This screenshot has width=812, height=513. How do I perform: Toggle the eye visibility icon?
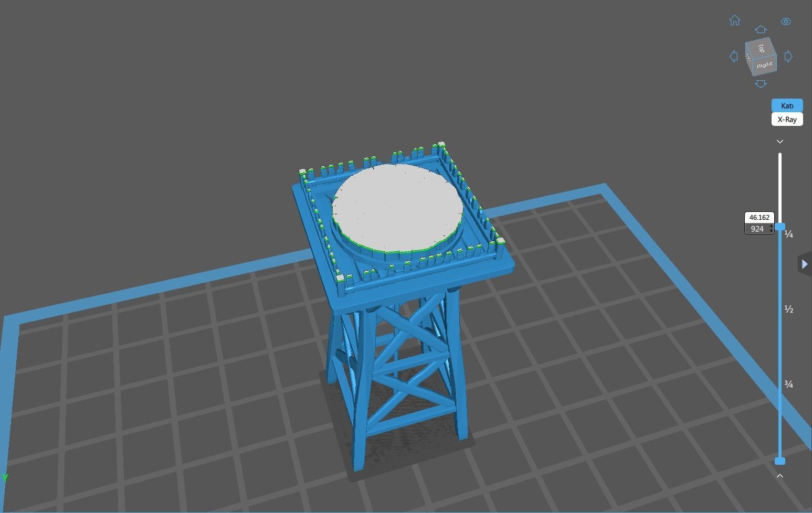click(x=786, y=22)
